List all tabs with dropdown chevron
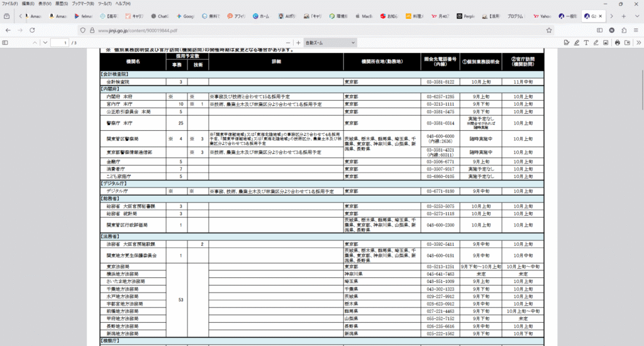 [x=637, y=16]
